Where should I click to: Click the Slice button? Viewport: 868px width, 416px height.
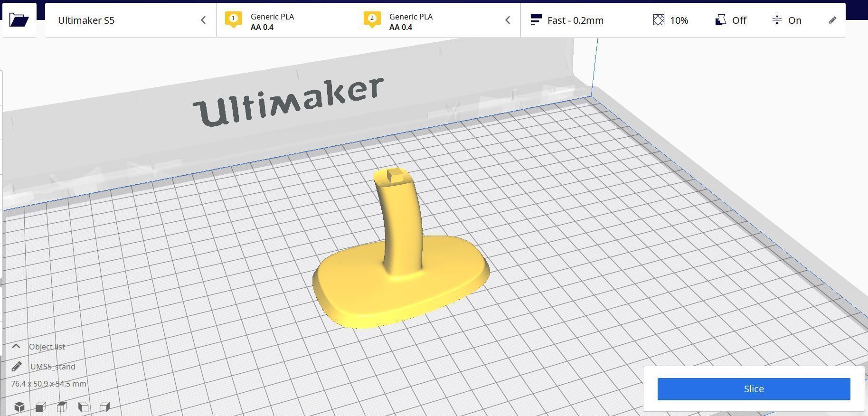coord(754,389)
